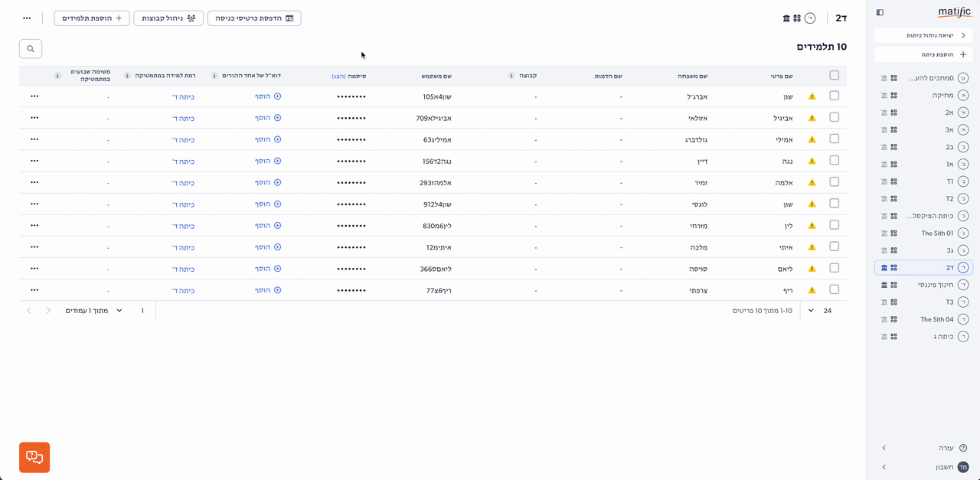This screenshot has width=980, height=480.
Task: Click info icon by דוא"ל של אחד ההורים
Action: click(x=214, y=76)
